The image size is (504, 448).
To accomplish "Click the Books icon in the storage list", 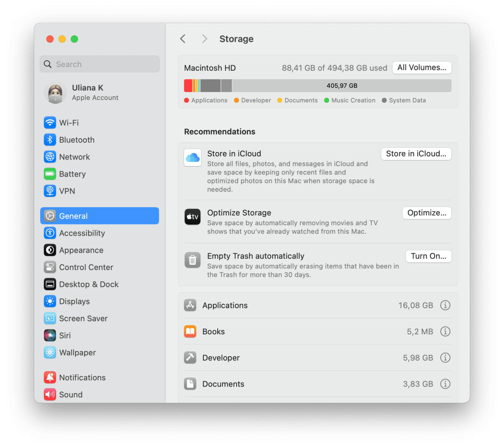I will 190,331.
